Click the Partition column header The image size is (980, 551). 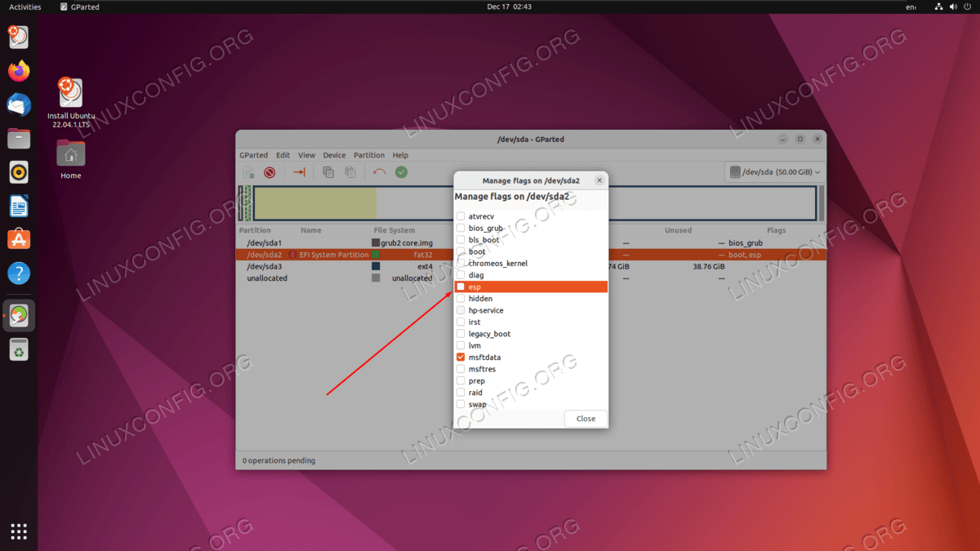coord(255,230)
